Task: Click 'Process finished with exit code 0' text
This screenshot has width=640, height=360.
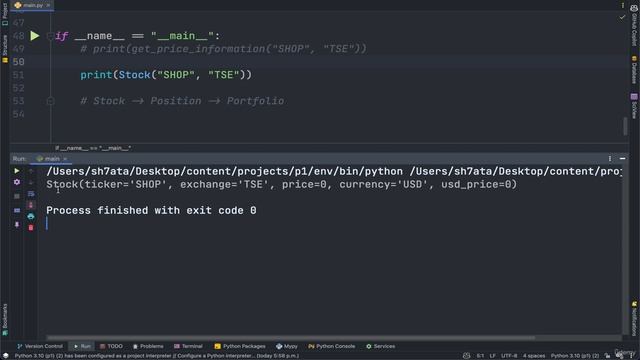Action: pos(151,211)
